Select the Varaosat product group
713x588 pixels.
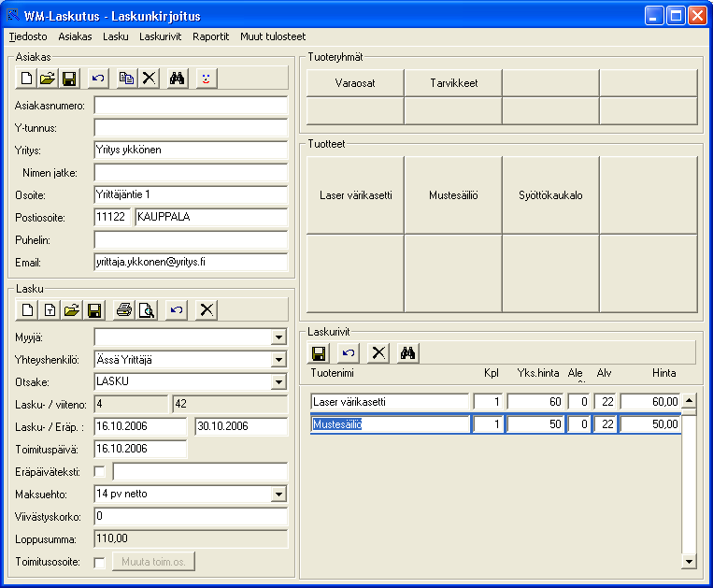point(355,83)
